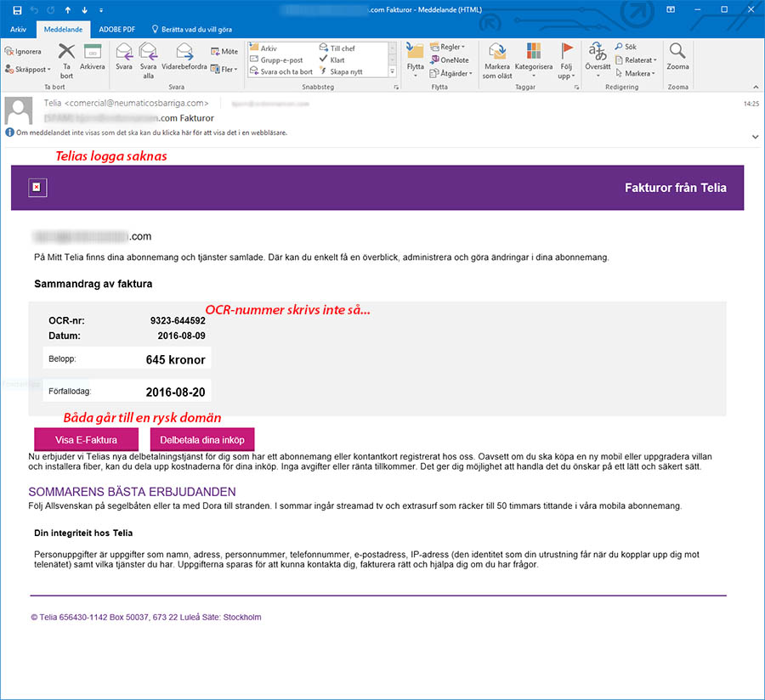
Task: Open the ADOBE PDF tab
Action: coord(116,29)
